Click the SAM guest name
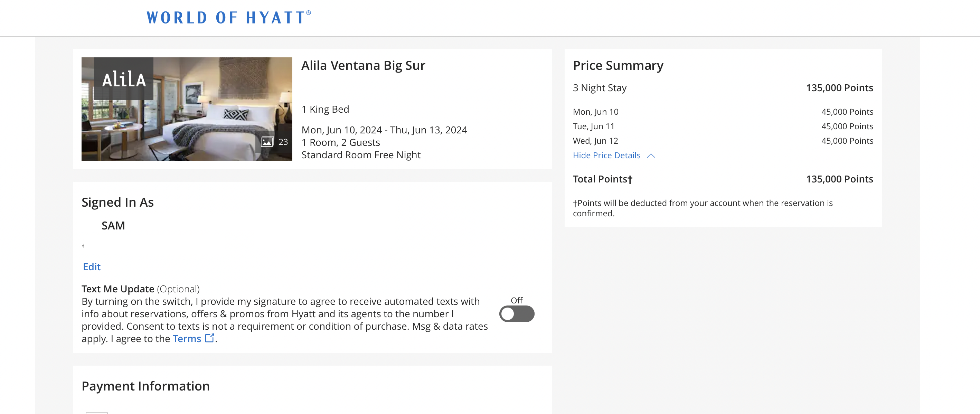 click(x=113, y=226)
